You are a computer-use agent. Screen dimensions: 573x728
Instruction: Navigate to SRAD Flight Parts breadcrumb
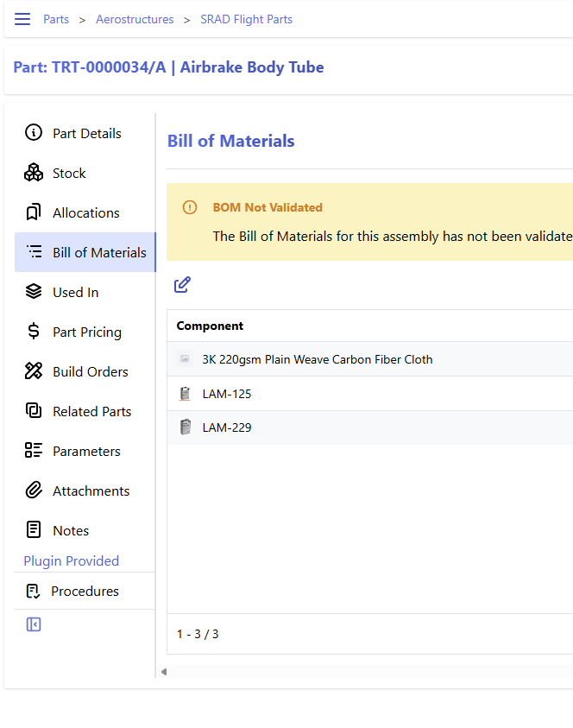[246, 20]
